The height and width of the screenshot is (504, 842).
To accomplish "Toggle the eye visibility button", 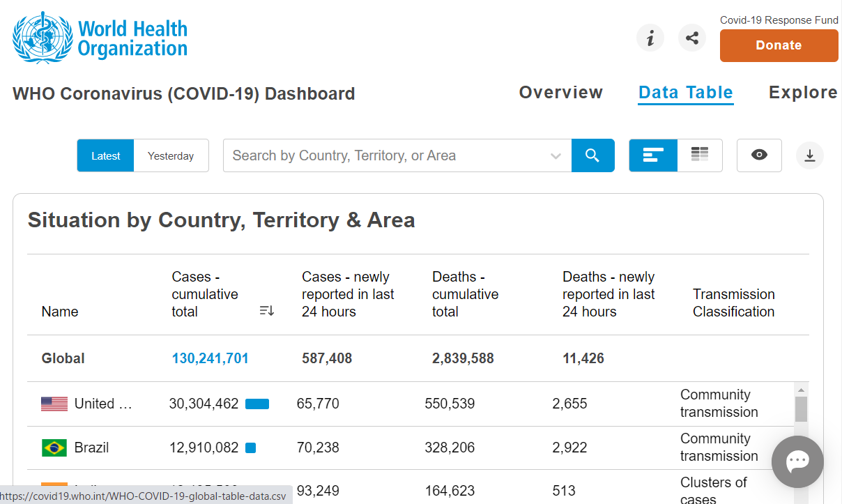I will pyautogui.click(x=760, y=155).
